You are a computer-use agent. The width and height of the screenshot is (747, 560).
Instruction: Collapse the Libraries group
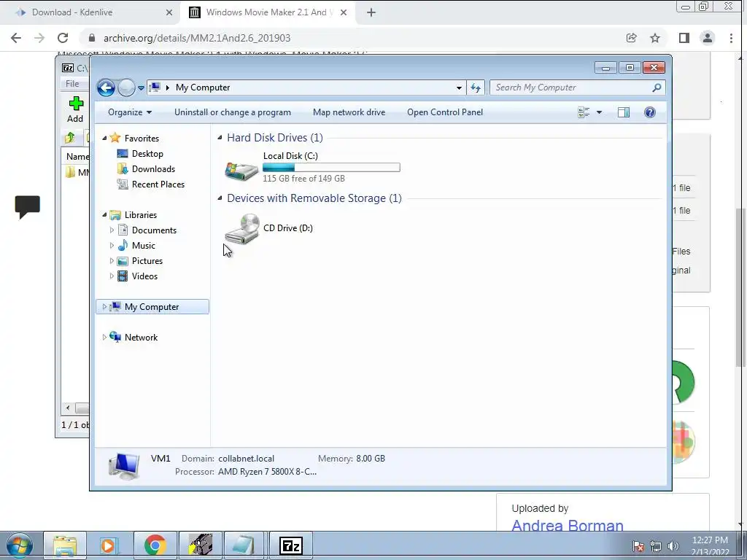pyautogui.click(x=105, y=215)
